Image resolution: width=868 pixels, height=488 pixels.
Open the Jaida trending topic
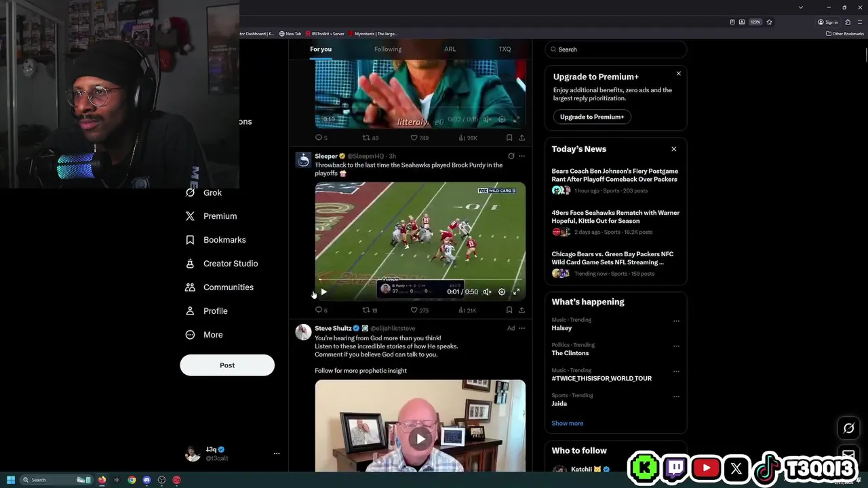point(559,403)
